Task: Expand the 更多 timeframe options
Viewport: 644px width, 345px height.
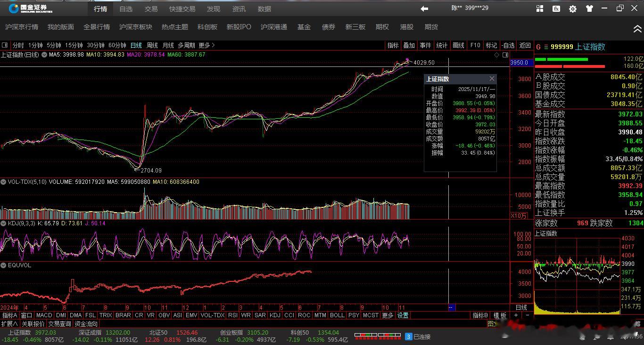Action: (206, 45)
